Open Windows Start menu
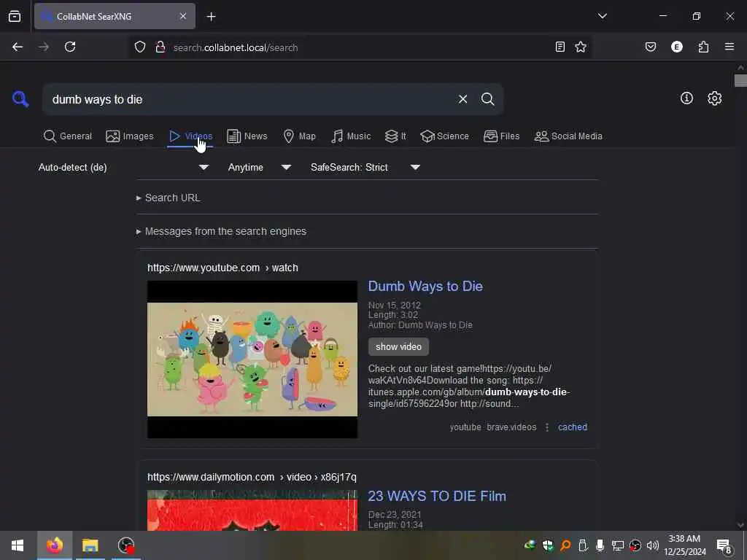The width and height of the screenshot is (747, 560). pyautogui.click(x=18, y=545)
